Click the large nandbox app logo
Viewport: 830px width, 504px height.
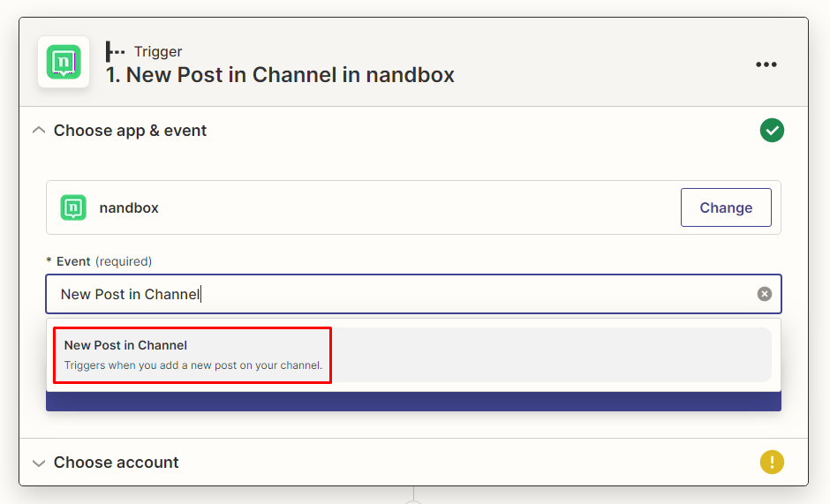tap(64, 63)
